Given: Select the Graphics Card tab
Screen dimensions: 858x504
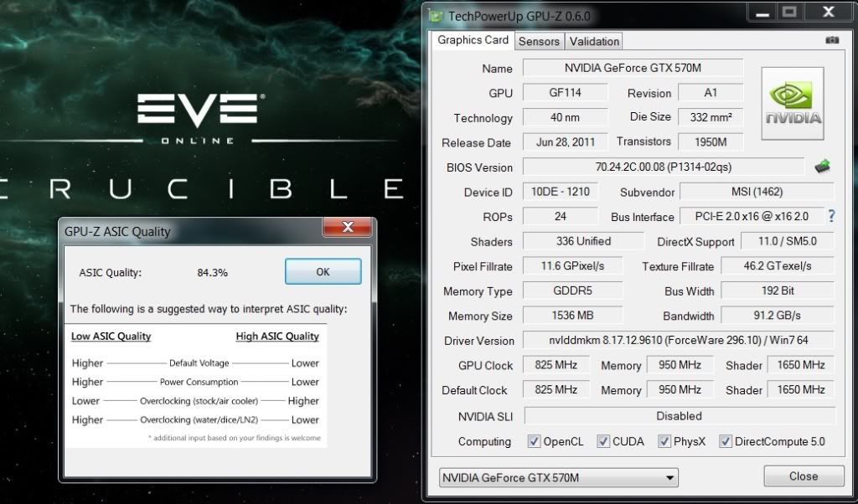Looking at the screenshot, I should [473, 40].
